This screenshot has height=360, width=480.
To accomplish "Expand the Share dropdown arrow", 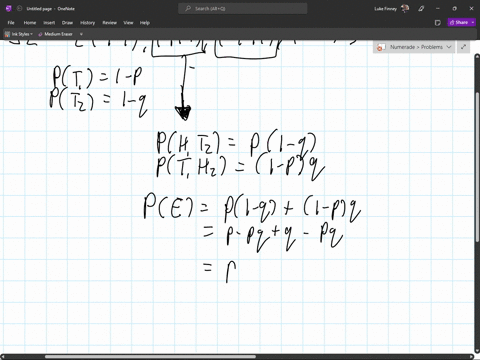I will tap(473, 22).
